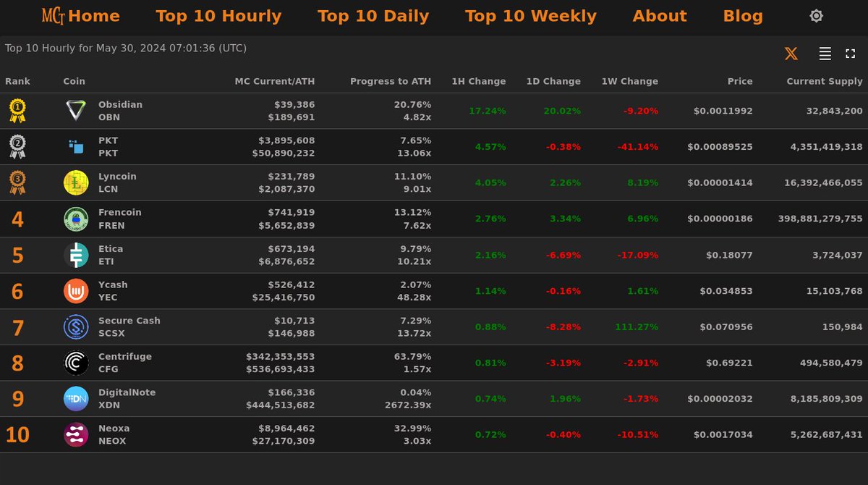The width and height of the screenshot is (868, 485).
Task: Click the gold rank 1 medal
Action: [x=17, y=111]
